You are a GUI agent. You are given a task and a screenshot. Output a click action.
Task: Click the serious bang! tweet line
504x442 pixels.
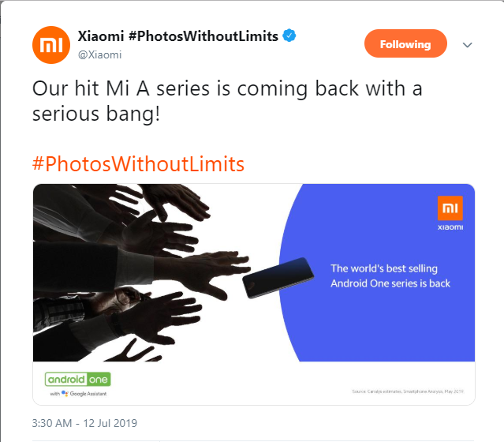96,114
